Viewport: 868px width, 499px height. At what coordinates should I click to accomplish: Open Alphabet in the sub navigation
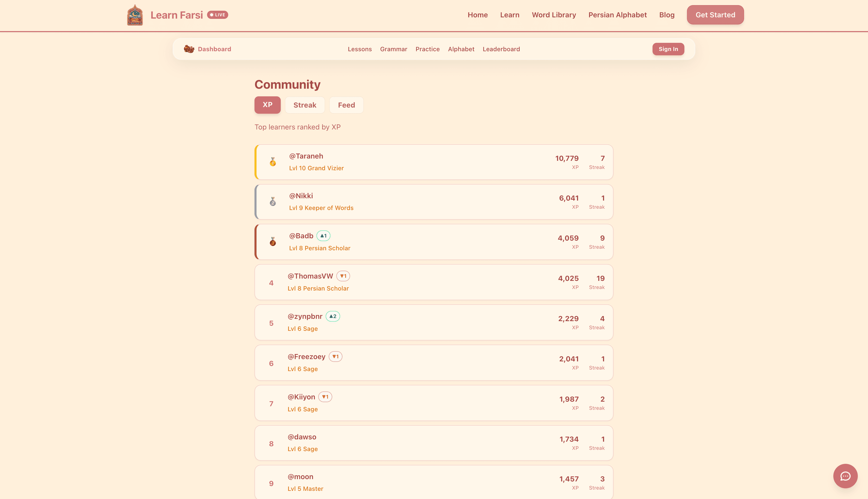tap(461, 49)
